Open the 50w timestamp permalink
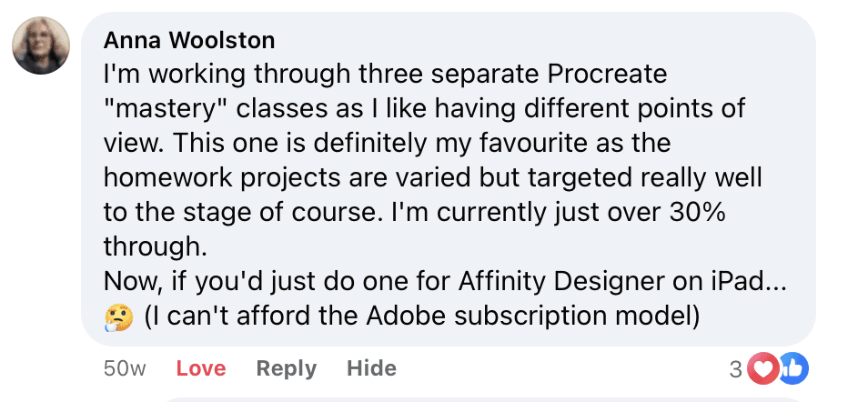This screenshot has width=868, height=402. coord(126,368)
